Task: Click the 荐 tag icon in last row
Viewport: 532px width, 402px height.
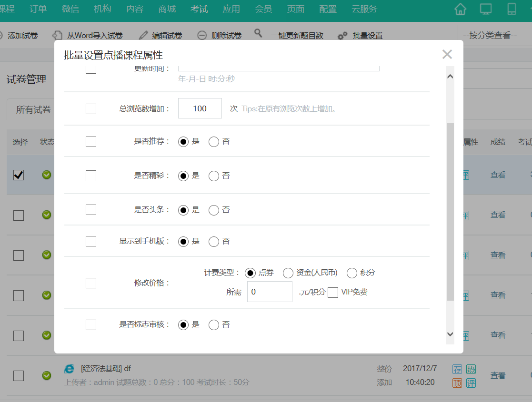Action: point(457,369)
